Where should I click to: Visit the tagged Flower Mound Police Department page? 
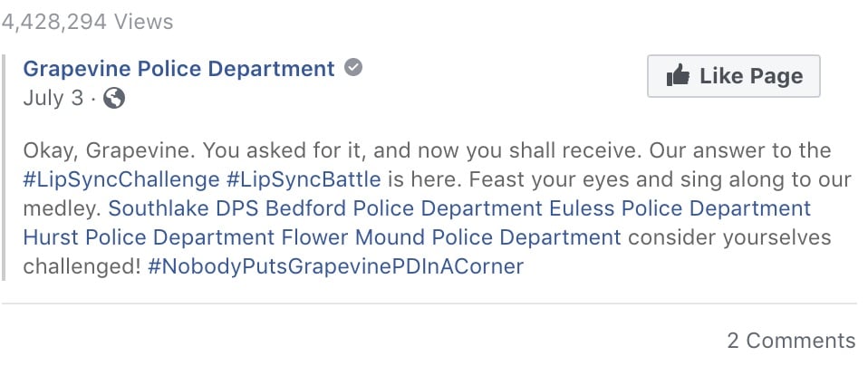[x=451, y=237]
